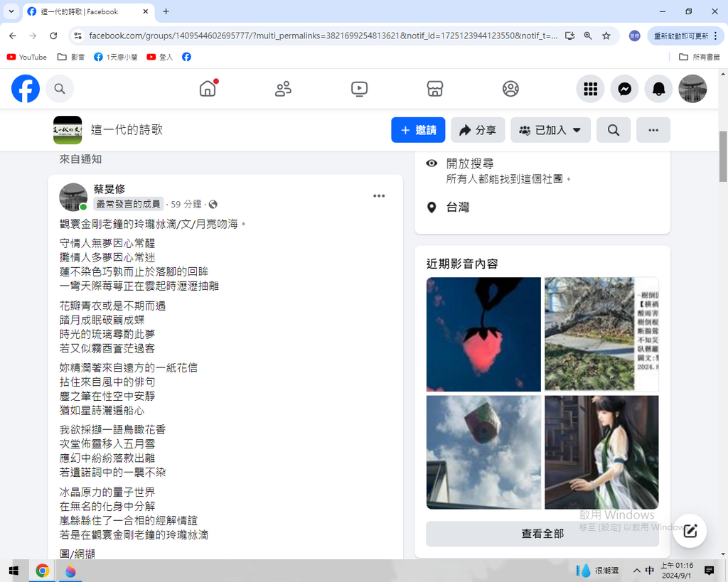Click 查看全部 to see all media
The width and height of the screenshot is (728, 582).
pos(542,534)
